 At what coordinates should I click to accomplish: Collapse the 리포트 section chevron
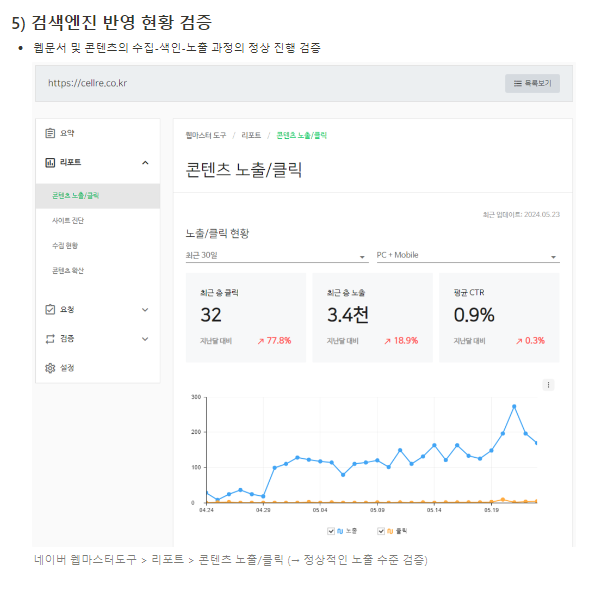[145, 163]
